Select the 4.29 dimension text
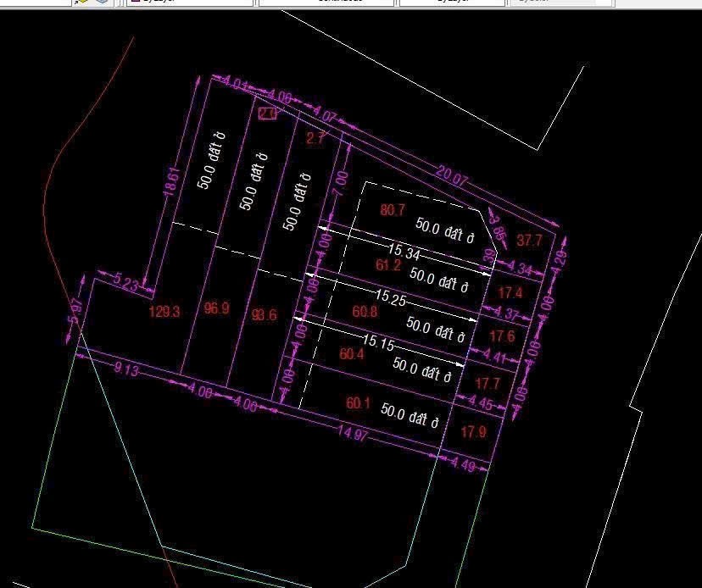This screenshot has width=702, height=588. [560, 263]
